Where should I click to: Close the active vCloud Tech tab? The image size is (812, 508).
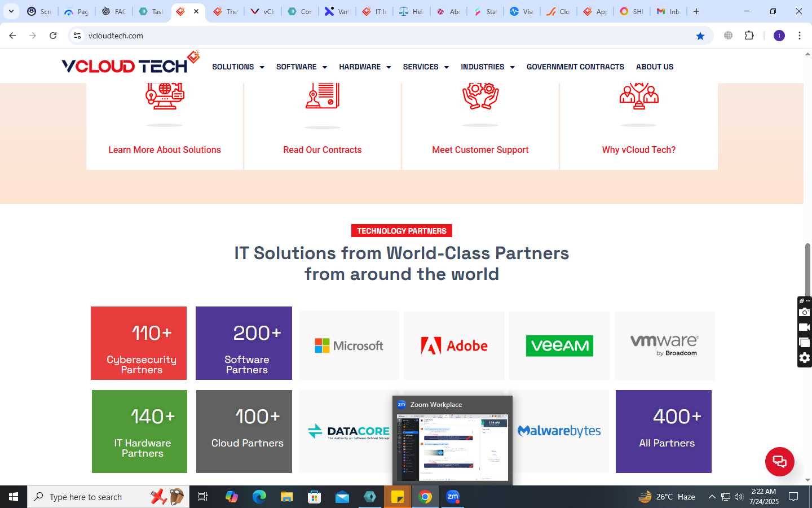click(x=196, y=11)
